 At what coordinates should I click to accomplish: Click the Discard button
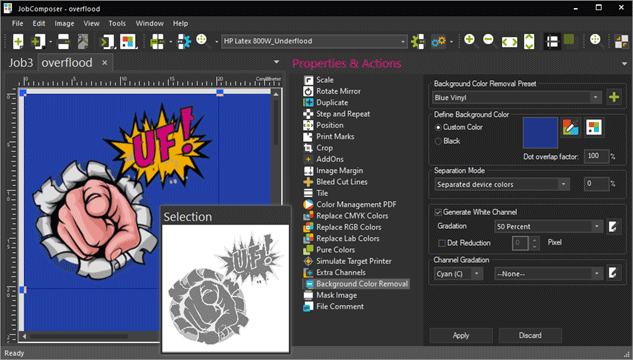(530, 335)
